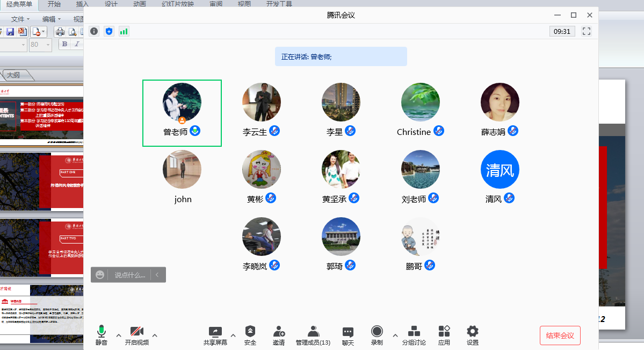Open the 插入 ribbon tab
This screenshot has width=644, height=350.
(83, 4)
